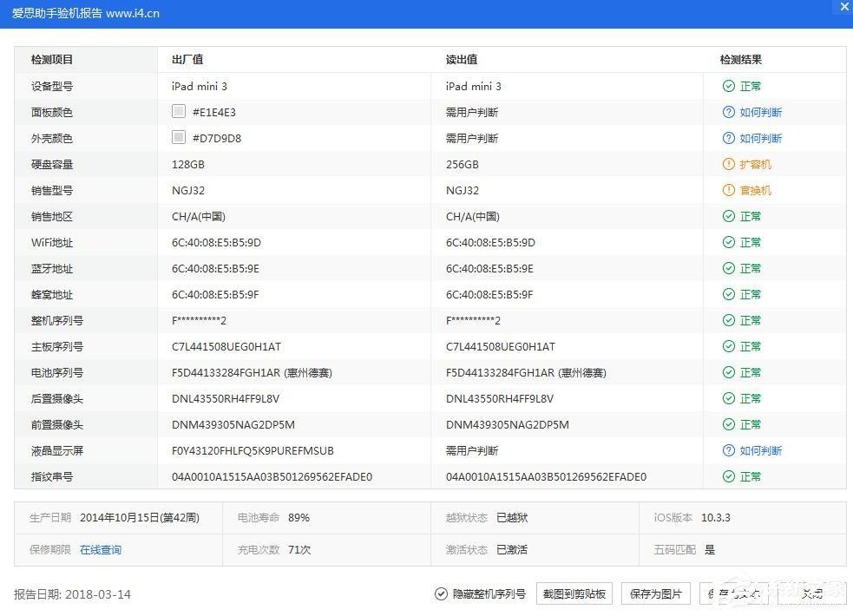The image size is (853, 616).
Task: Click the 需用户判断 text in 面板颜色 row
Action: 472,112
